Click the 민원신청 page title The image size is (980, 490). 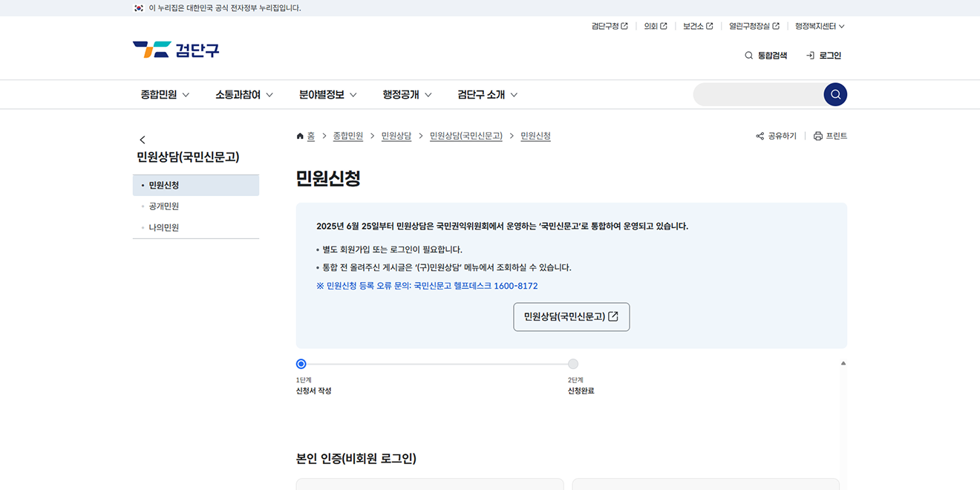tap(328, 178)
